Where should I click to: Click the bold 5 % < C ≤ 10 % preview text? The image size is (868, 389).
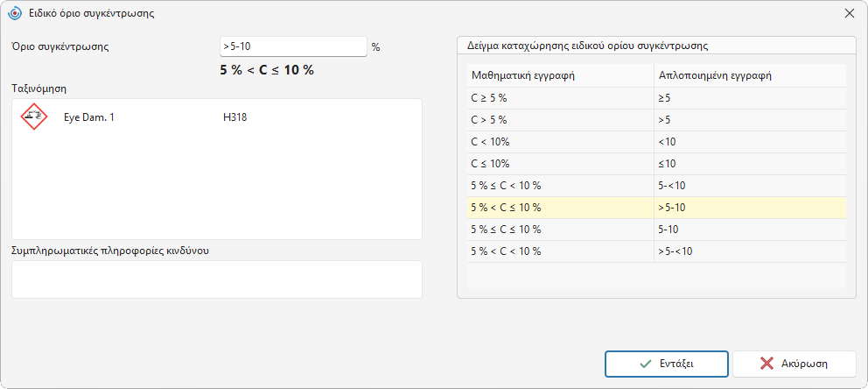click(267, 70)
